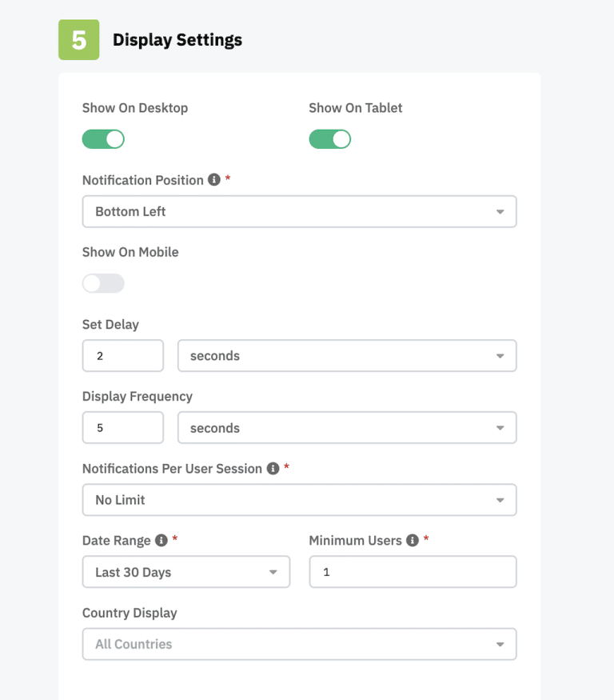Screen dimensions: 614x700
Task: Click the green step 5 badge
Action: [x=78, y=38]
